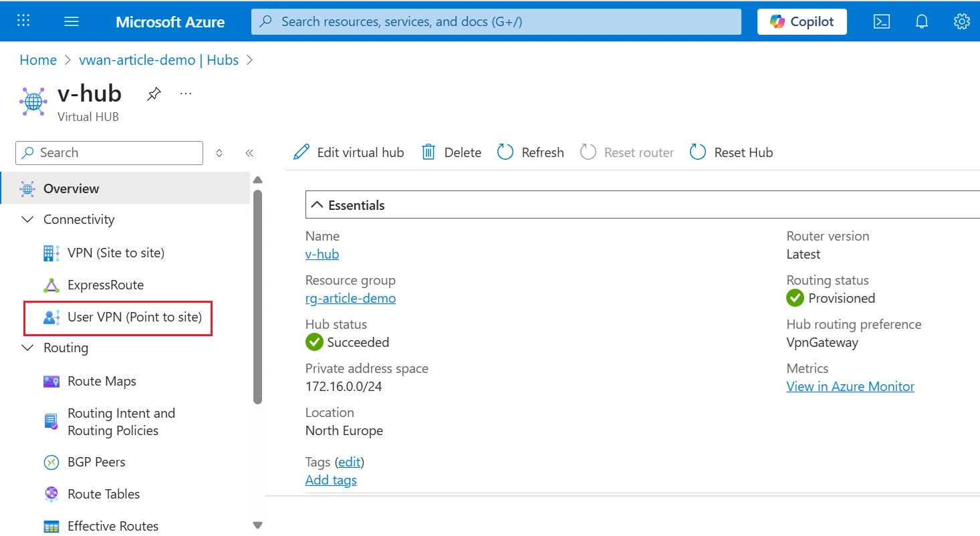Toggle expand/collapse all menu groups
Viewport: 980px width, 536px height.
[219, 153]
